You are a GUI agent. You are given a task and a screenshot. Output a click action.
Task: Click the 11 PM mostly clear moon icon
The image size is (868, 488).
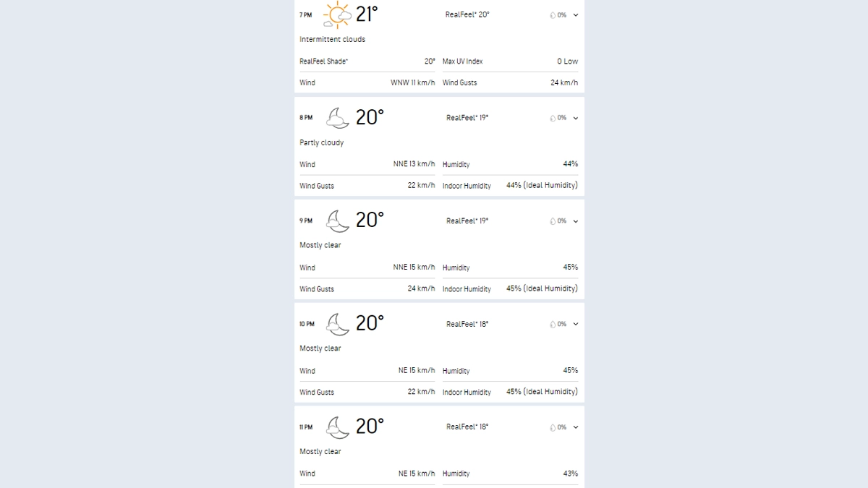(337, 427)
